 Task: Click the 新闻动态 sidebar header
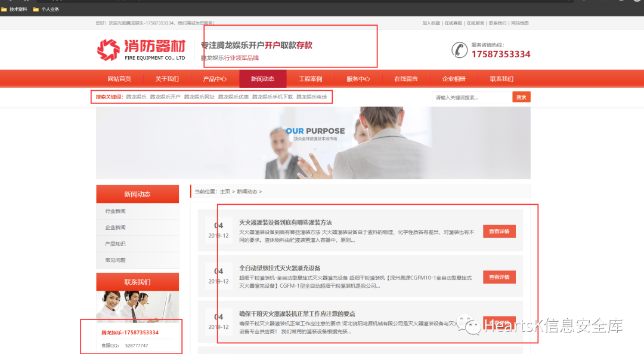click(x=138, y=194)
